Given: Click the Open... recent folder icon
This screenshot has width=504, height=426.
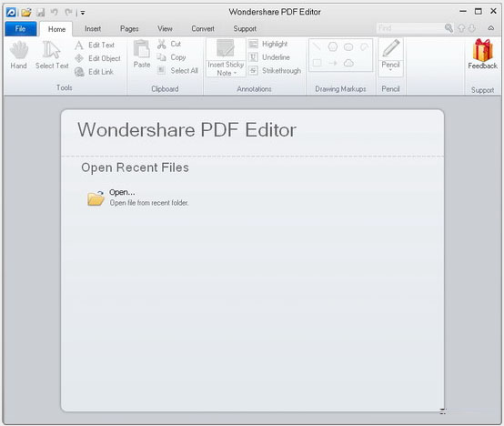Looking at the screenshot, I should point(96,198).
